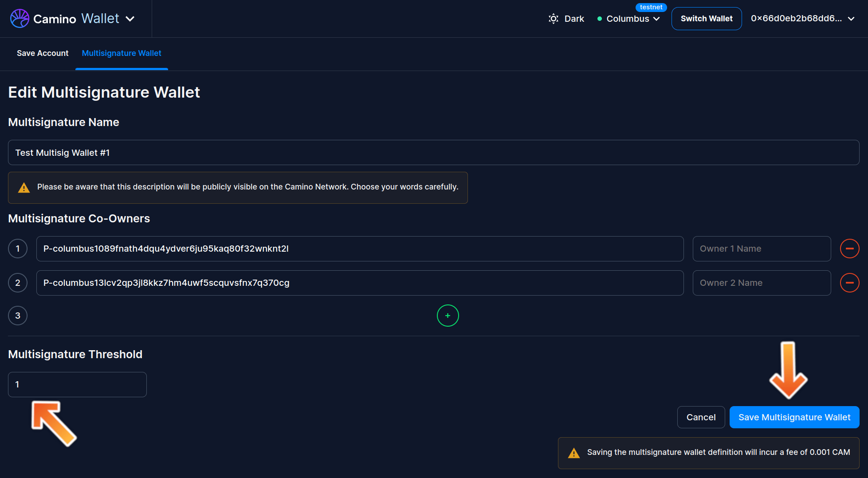Click Save Multisignature Wallet
This screenshot has width=868, height=478.
click(x=794, y=417)
